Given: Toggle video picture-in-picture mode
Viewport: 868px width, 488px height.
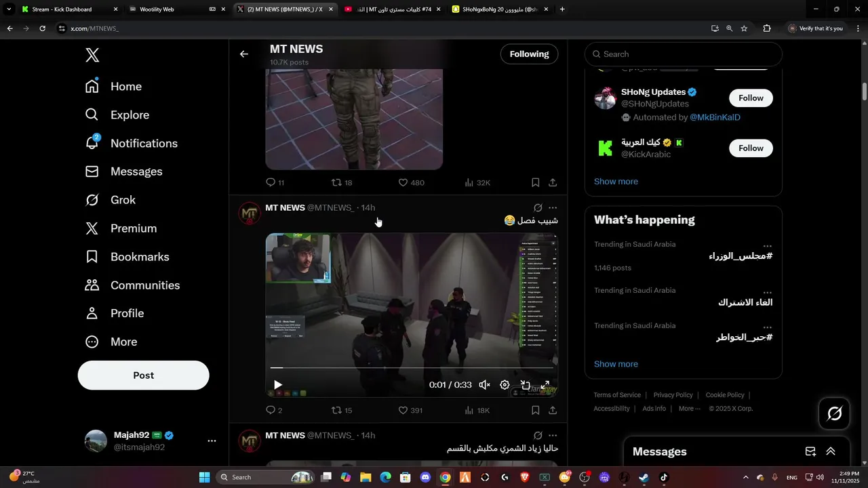Looking at the screenshot, I should (x=525, y=385).
